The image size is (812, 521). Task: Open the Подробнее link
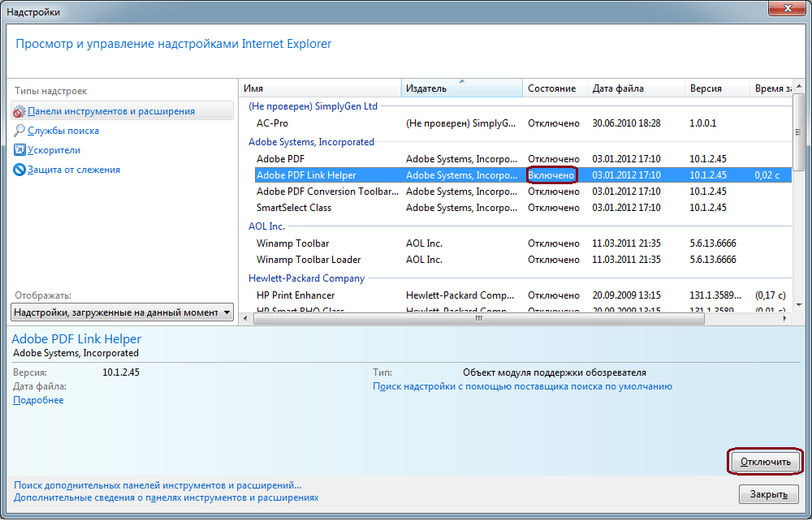(x=38, y=400)
